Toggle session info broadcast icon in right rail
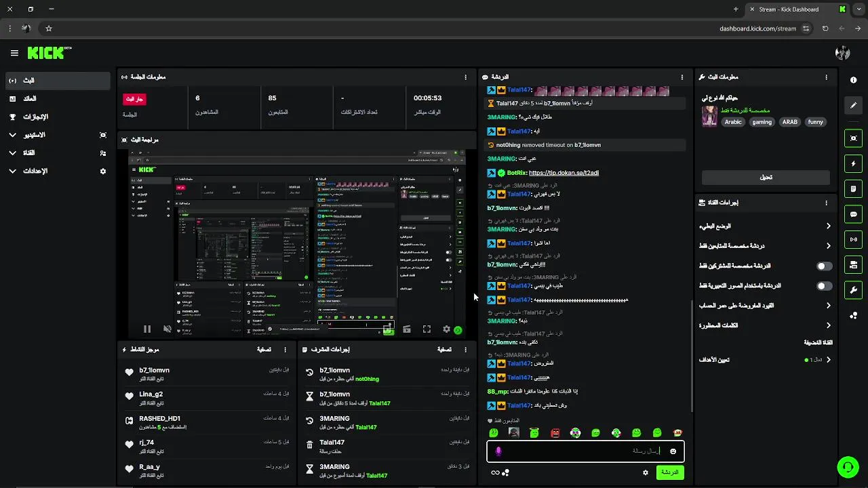This screenshot has height=488, width=868. pyautogui.click(x=853, y=239)
